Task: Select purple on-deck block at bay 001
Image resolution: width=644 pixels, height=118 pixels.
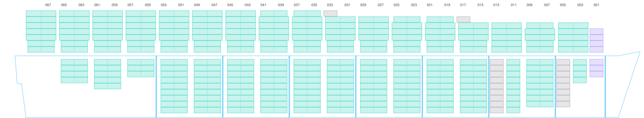Action: click(596, 40)
